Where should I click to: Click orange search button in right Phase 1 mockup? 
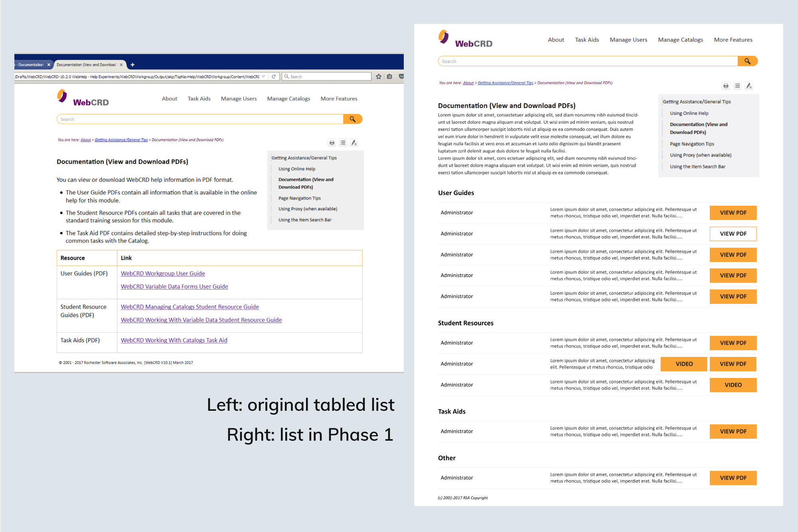pyautogui.click(x=748, y=61)
